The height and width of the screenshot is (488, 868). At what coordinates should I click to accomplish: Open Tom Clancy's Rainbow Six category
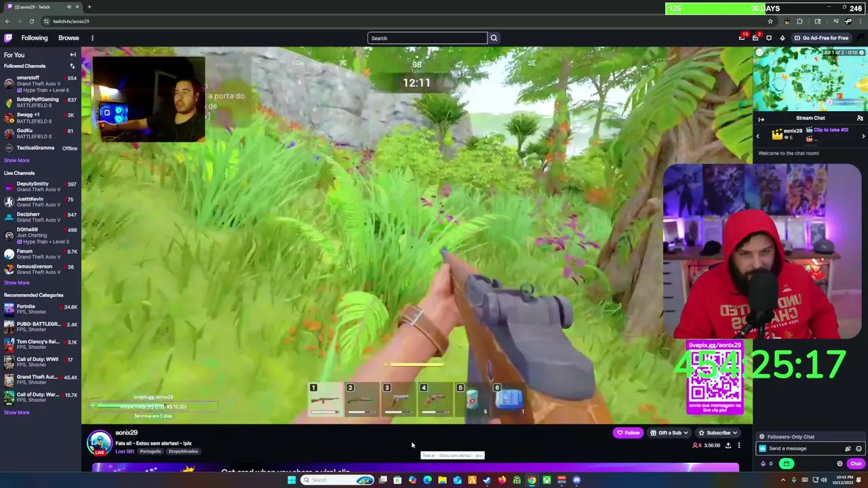41,344
